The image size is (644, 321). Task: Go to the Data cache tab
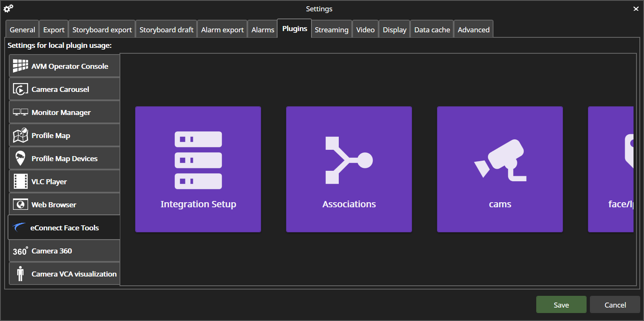432,29
